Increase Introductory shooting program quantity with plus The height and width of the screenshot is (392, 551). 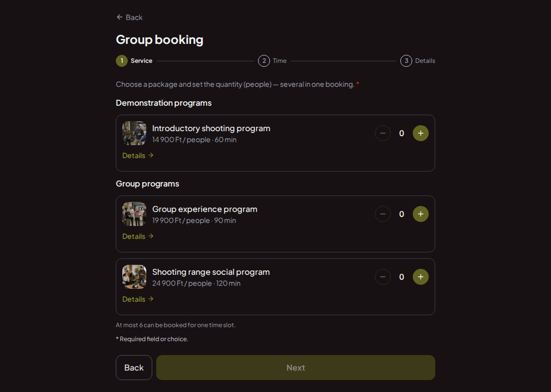(x=420, y=133)
